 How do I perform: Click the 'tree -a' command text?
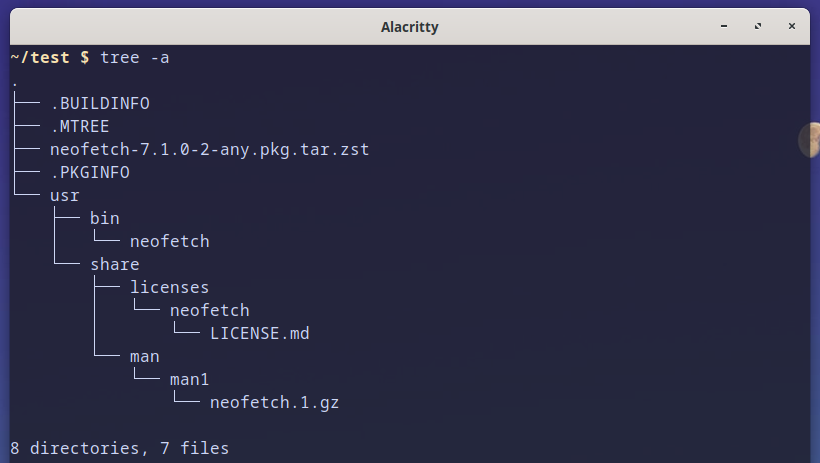135,58
